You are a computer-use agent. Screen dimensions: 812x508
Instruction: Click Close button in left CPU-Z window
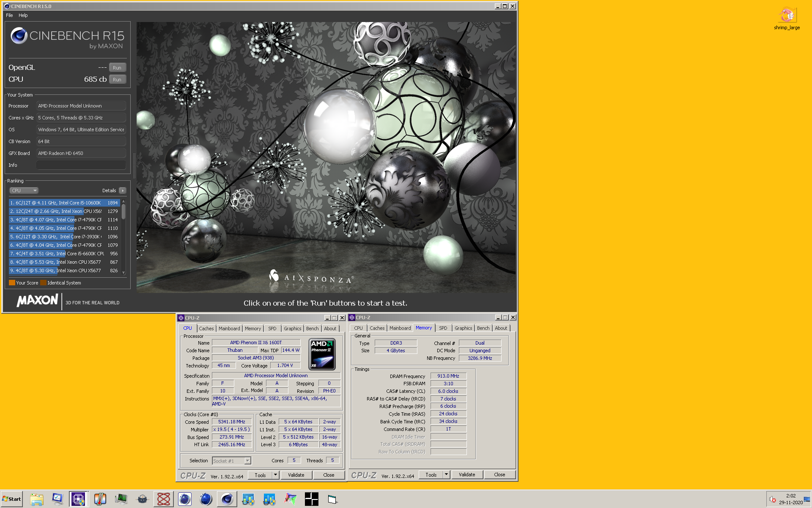tap(329, 475)
